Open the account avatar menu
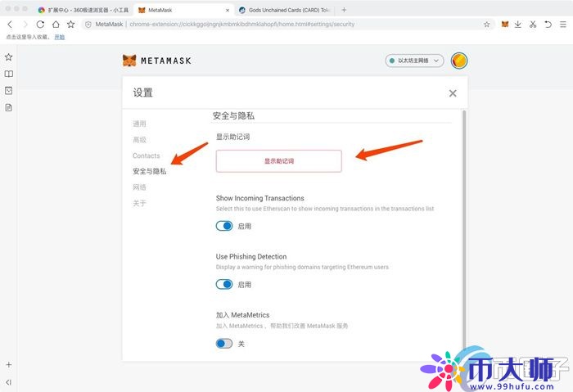 point(459,61)
